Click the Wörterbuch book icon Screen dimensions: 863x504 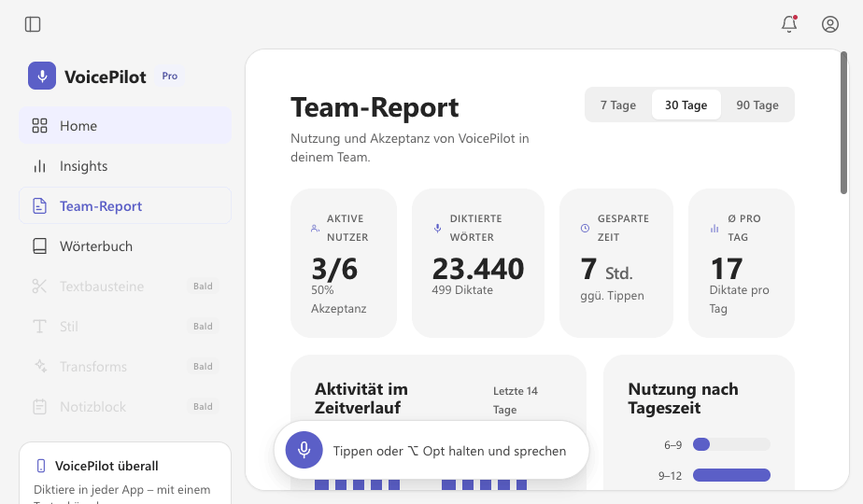(39, 246)
